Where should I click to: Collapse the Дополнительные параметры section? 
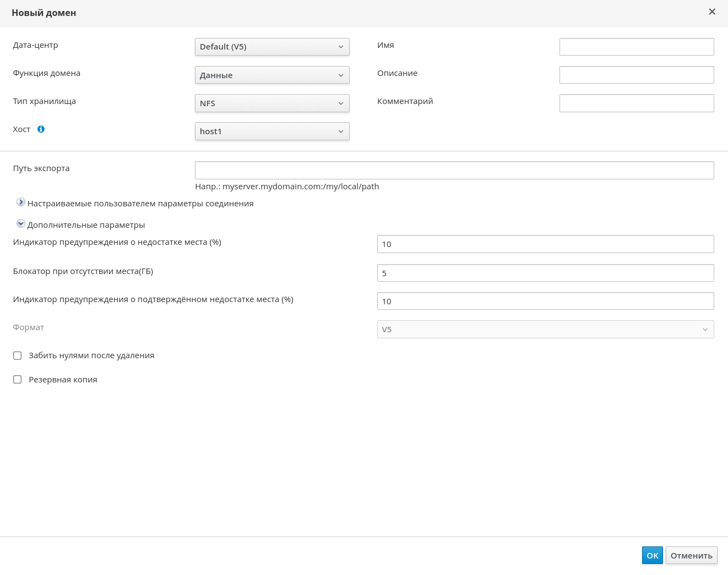click(x=21, y=224)
